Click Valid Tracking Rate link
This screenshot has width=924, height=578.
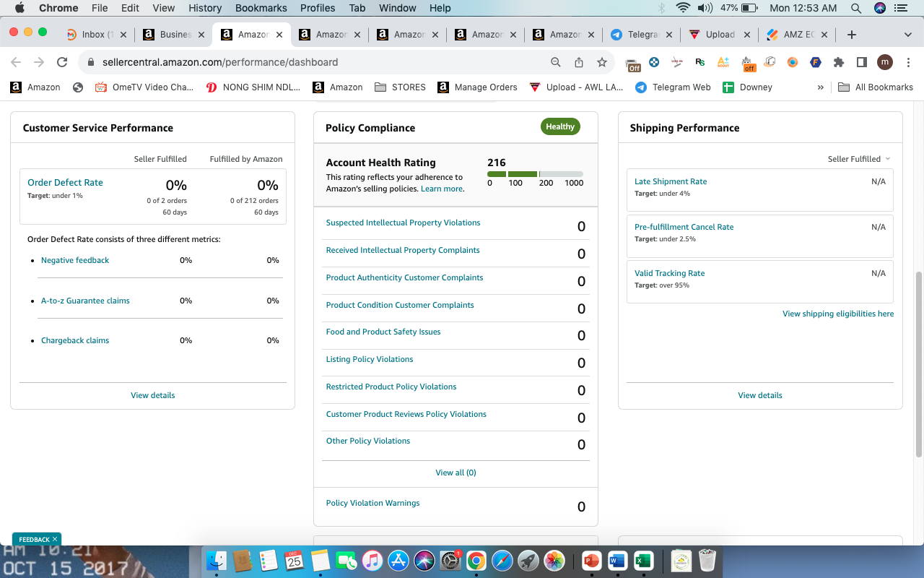click(x=669, y=273)
